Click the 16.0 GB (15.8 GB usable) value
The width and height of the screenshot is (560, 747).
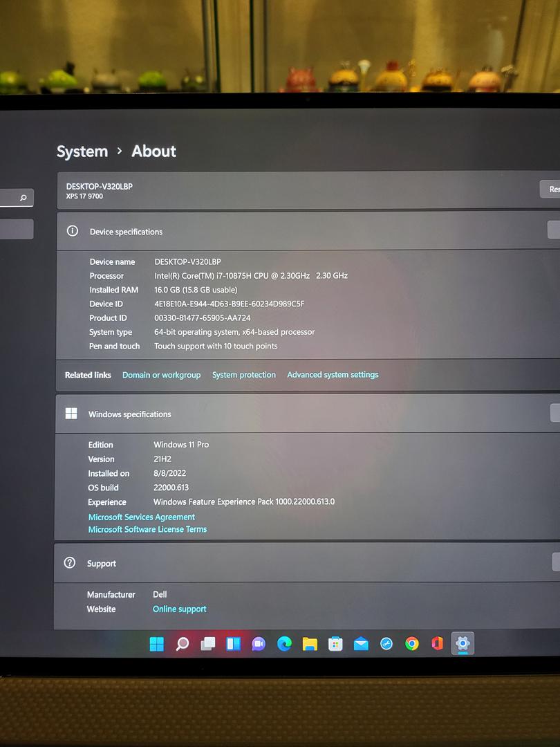point(196,290)
